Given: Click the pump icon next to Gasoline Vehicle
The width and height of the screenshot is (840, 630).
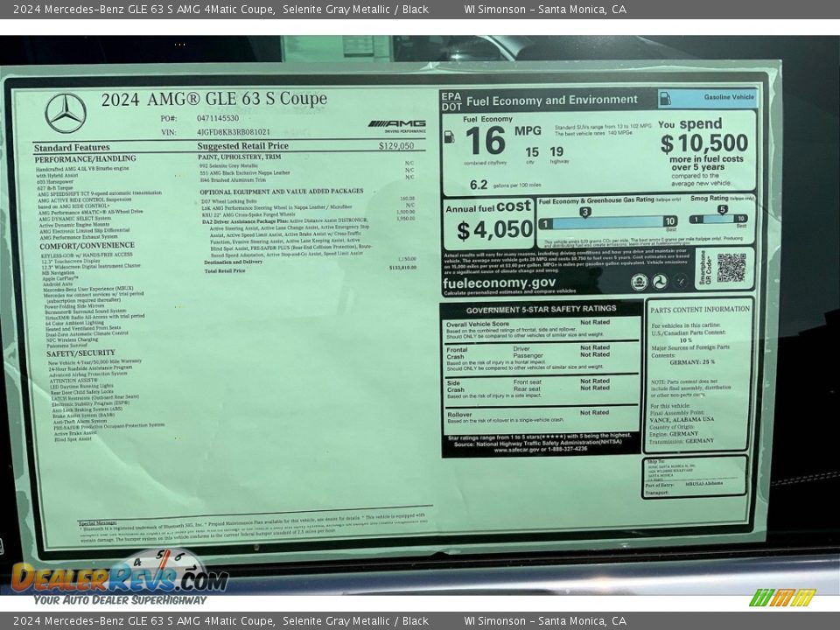Looking at the screenshot, I should pos(665,99).
